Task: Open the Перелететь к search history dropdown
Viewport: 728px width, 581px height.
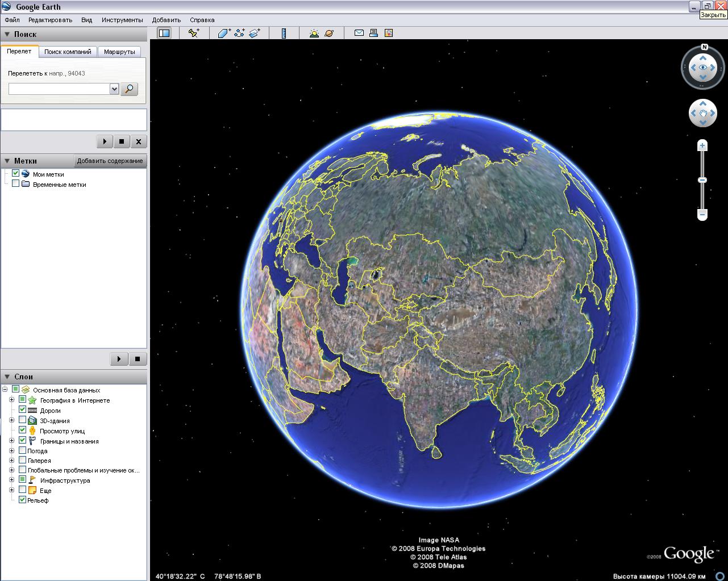Action: (114, 89)
